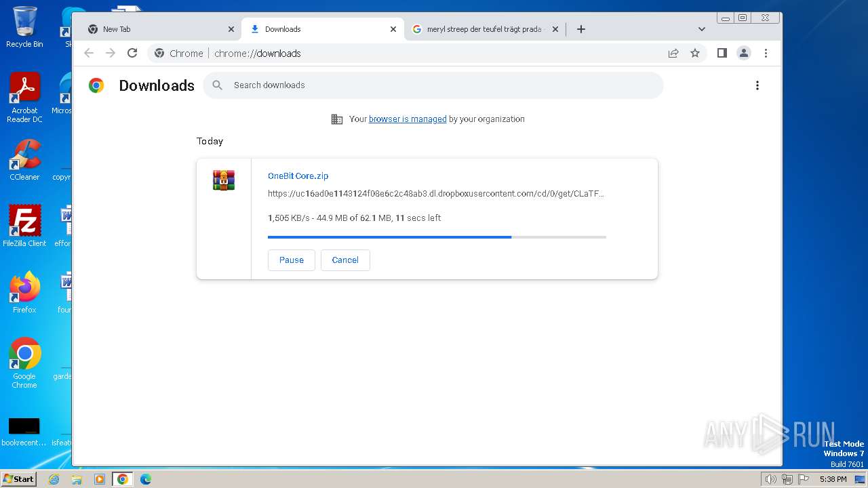Click the 5:38 PM system clock
Image resolution: width=868 pixels, height=488 pixels.
pyautogui.click(x=833, y=479)
